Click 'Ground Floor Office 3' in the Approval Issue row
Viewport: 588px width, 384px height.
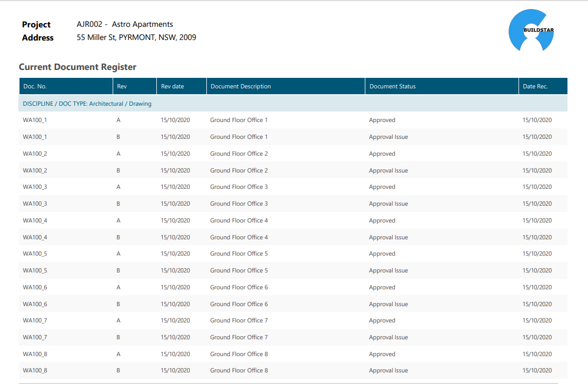tap(239, 204)
